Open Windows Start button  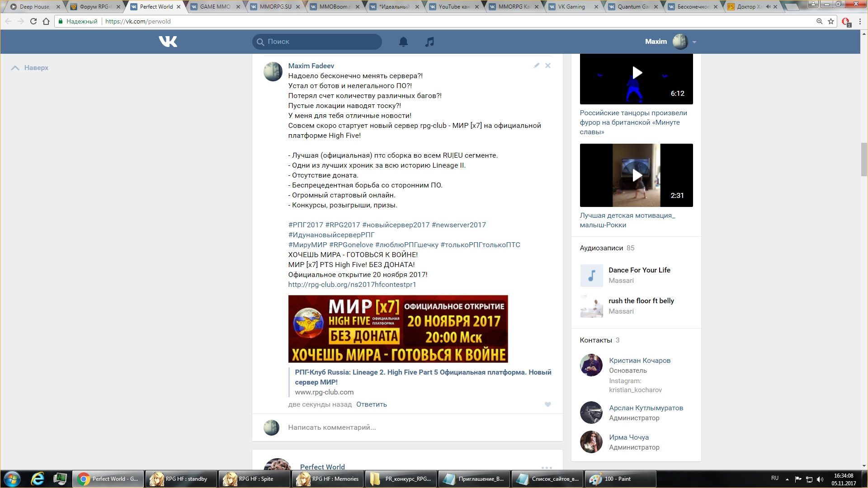coord(12,479)
